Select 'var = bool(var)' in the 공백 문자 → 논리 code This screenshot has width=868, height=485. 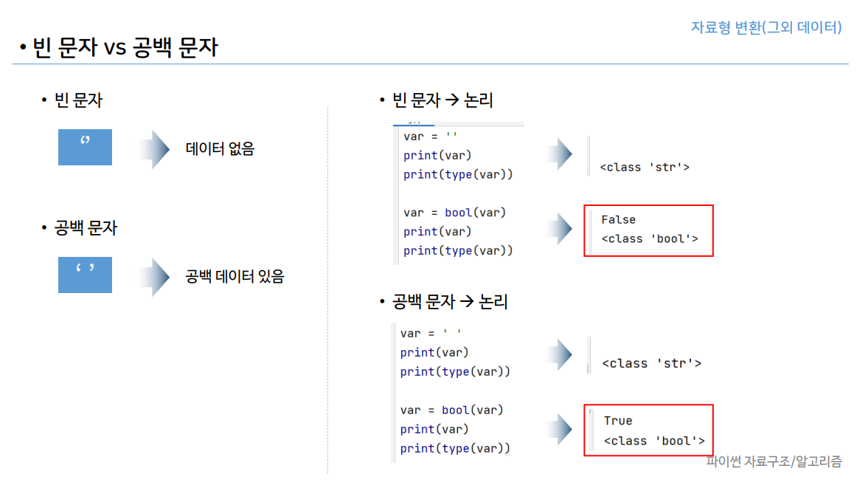tap(452, 410)
